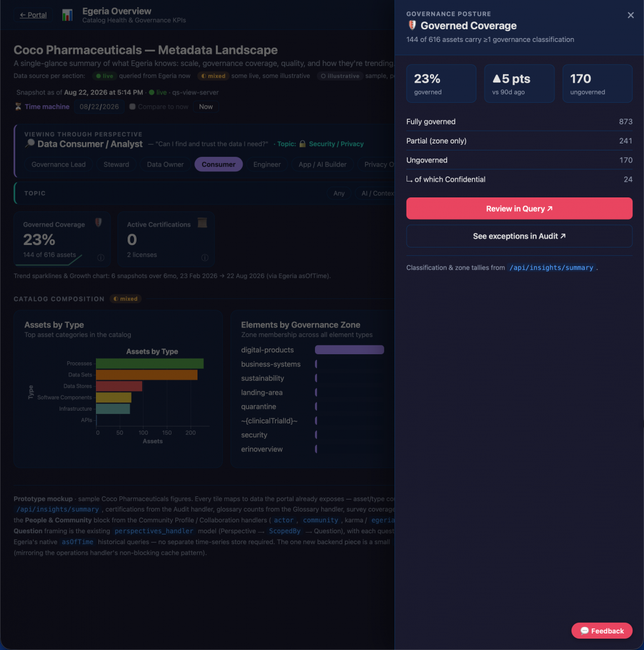The image size is (644, 650).
Task: Click the Partial (zone only) row
Action: 519,141
